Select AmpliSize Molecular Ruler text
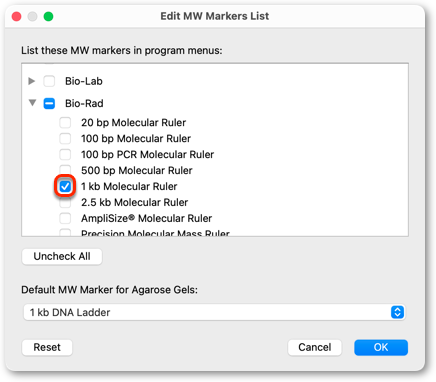The width and height of the screenshot is (436, 382). coord(146,218)
